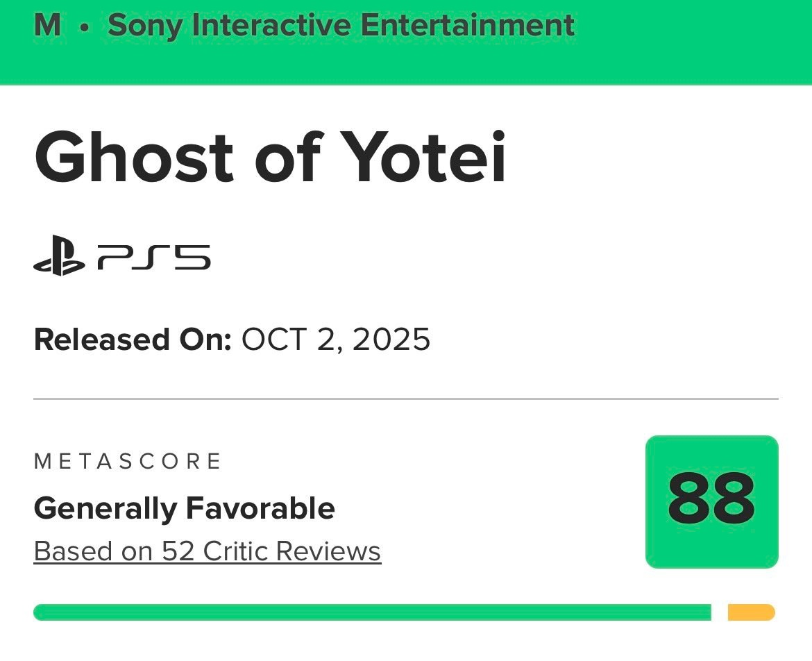Click Sony Interactive Entertainment publisher name
The image size is (812, 661).
tap(341, 26)
